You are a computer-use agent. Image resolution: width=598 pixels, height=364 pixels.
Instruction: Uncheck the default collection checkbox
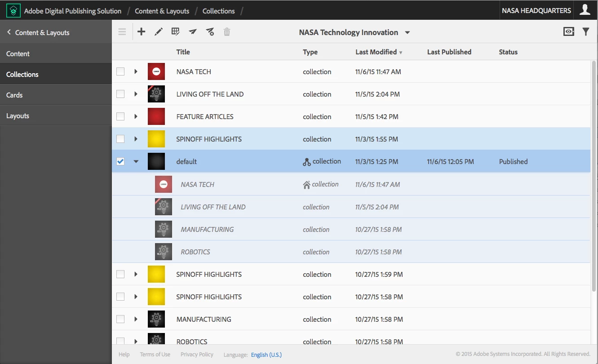[x=120, y=161]
